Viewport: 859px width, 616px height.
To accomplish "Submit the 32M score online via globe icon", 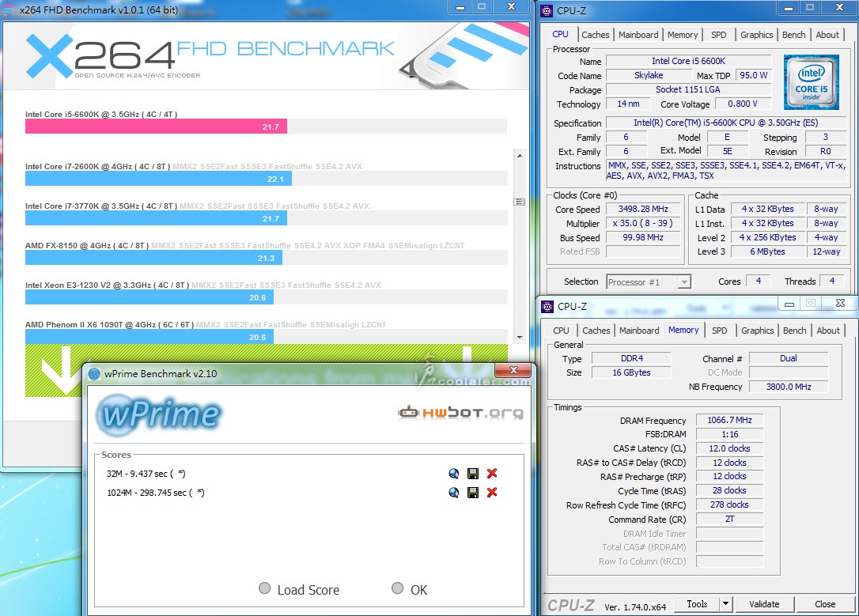I will tap(454, 474).
